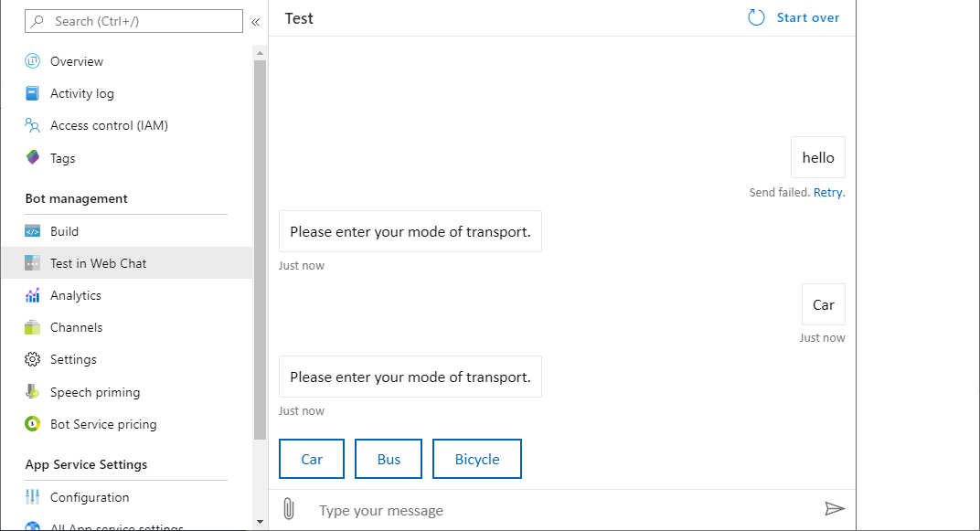The width and height of the screenshot is (980, 531).
Task: Click the Activity log book icon
Action: point(33,93)
